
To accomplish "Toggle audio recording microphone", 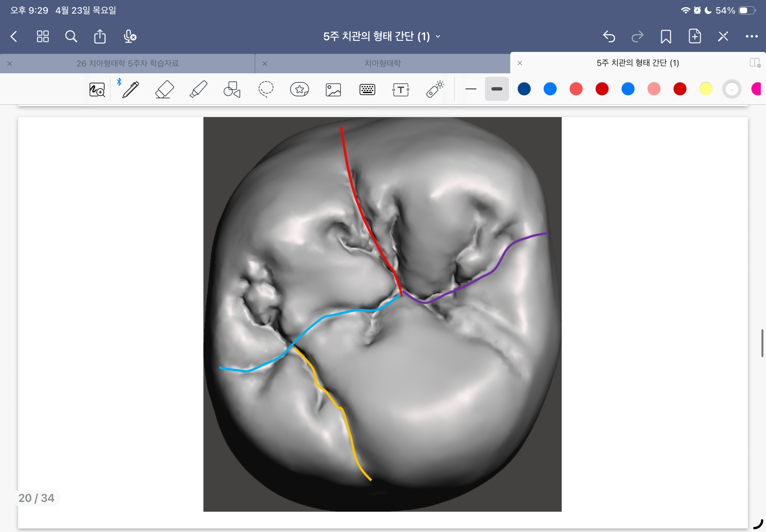I will pyautogui.click(x=130, y=36).
